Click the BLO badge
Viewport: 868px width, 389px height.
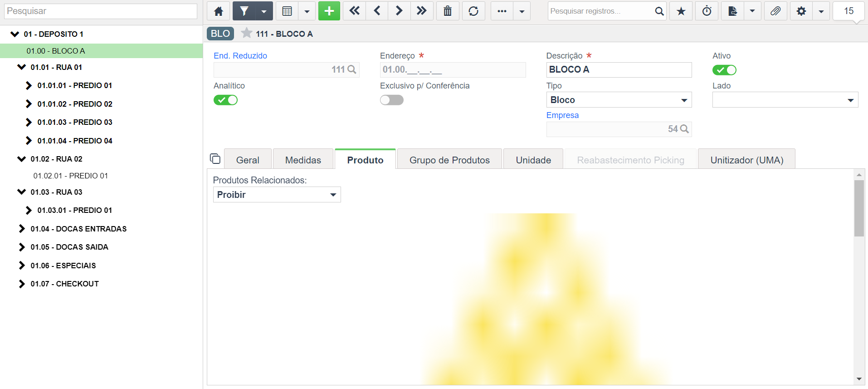(220, 34)
